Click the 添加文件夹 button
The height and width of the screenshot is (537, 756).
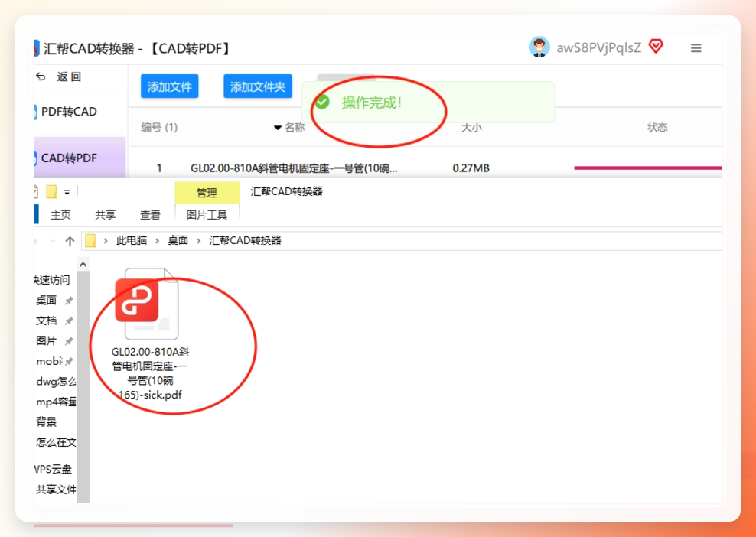[258, 86]
